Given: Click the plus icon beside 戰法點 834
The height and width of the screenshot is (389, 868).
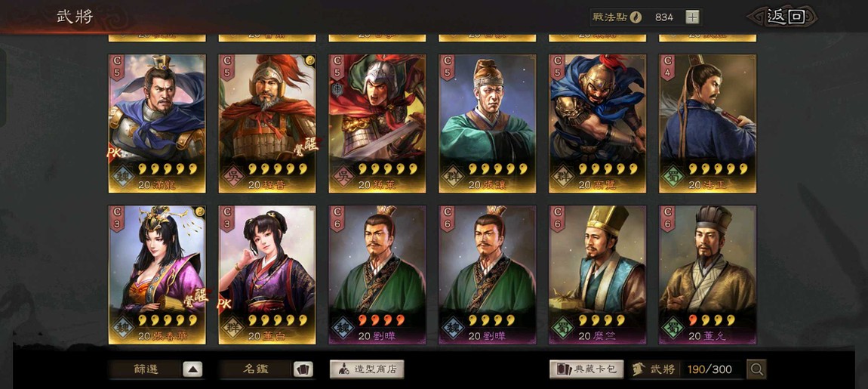Looking at the screenshot, I should click(x=692, y=17).
